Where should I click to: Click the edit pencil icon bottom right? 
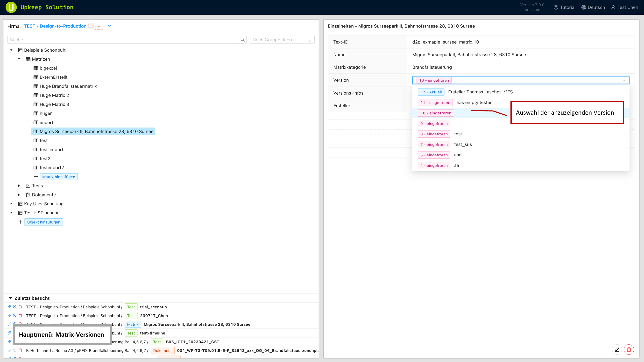click(617, 349)
